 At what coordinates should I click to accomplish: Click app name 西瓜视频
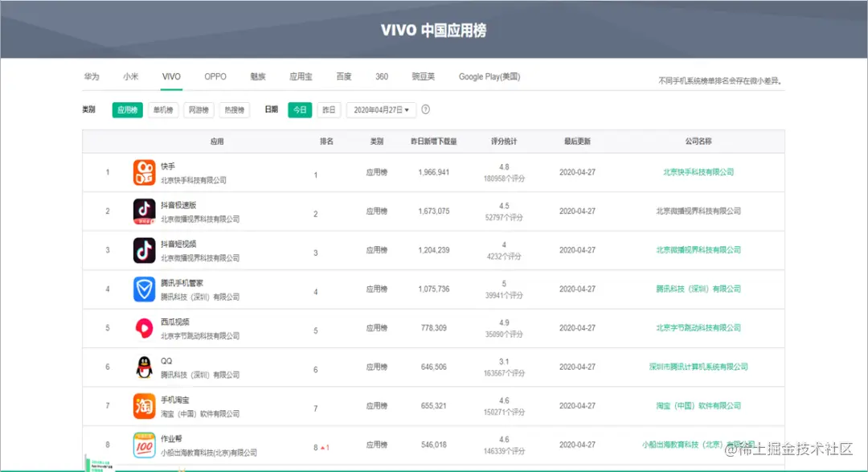pyautogui.click(x=175, y=322)
